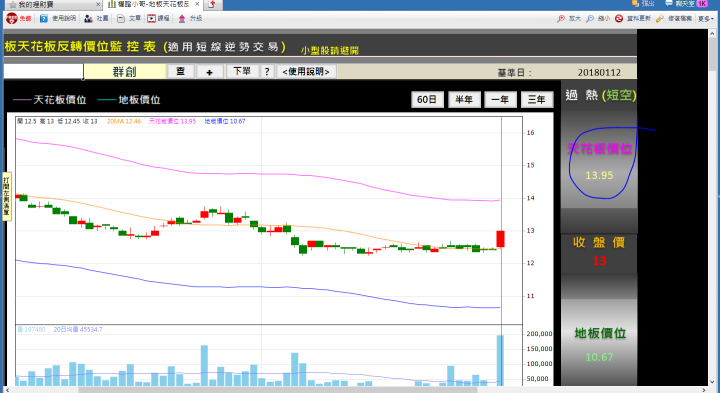This screenshot has height=393, width=720.
Task: Close the 我的理財寶 tab
Action: (x=98, y=5)
